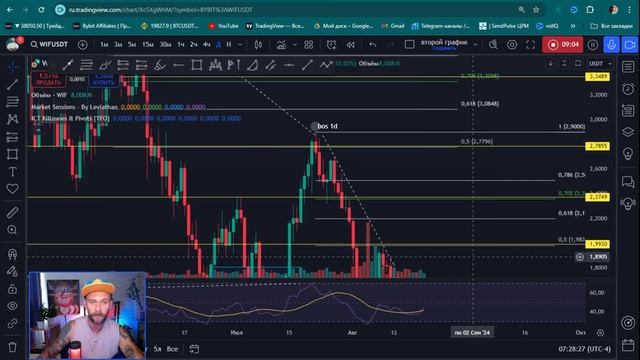The height and width of the screenshot is (360, 640).
Task: Open the watchlist panel in right sidebar
Action: 628,67
